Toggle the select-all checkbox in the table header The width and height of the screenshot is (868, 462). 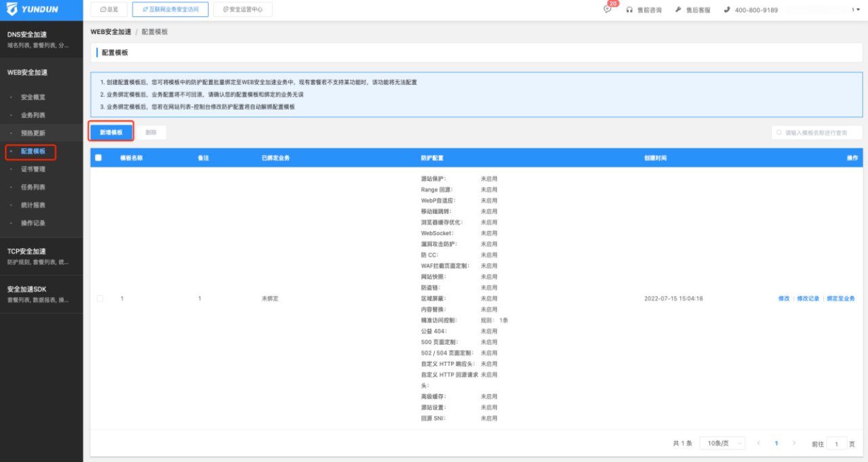pyautogui.click(x=98, y=158)
